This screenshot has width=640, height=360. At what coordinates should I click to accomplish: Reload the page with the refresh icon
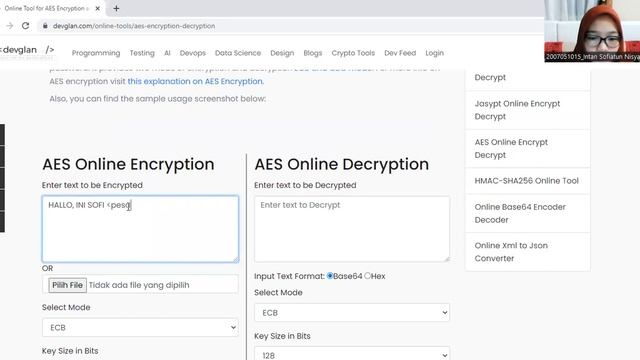tap(25, 26)
